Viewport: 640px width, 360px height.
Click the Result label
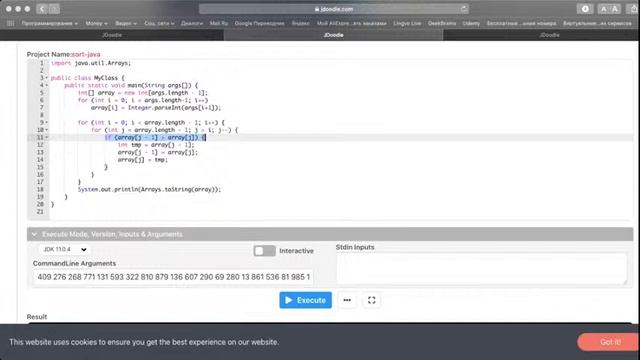coord(37,317)
